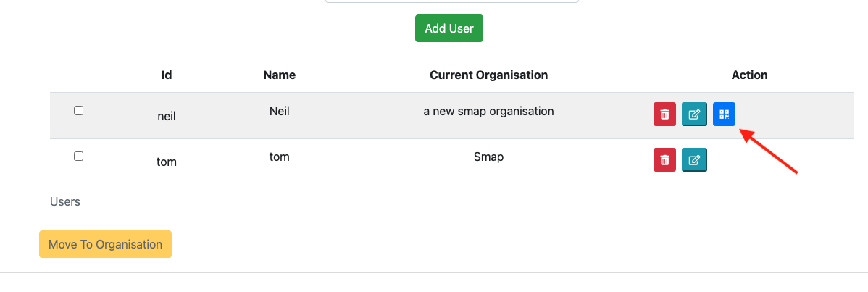This screenshot has width=868, height=292.
Task: Select the capitalised Neil Name cell
Action: [x=280, y=112]
